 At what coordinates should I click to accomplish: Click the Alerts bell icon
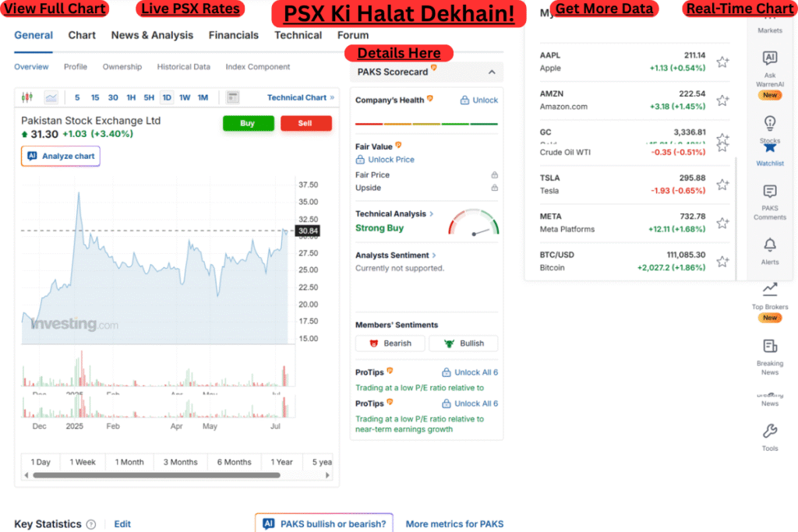(770, 245)
